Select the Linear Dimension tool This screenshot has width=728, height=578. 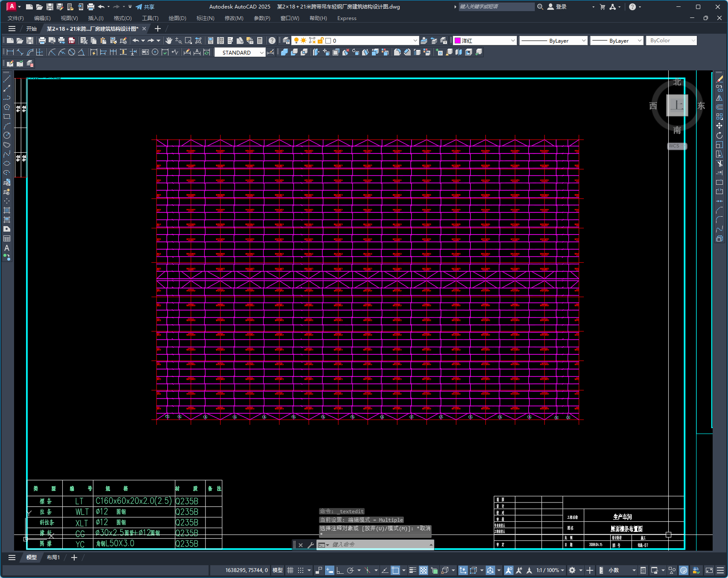coord(10,52)
